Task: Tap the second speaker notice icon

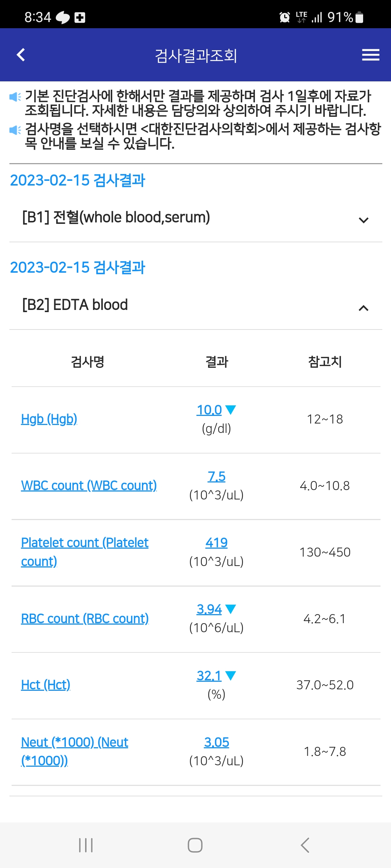Action: click(x=15, y=130)
